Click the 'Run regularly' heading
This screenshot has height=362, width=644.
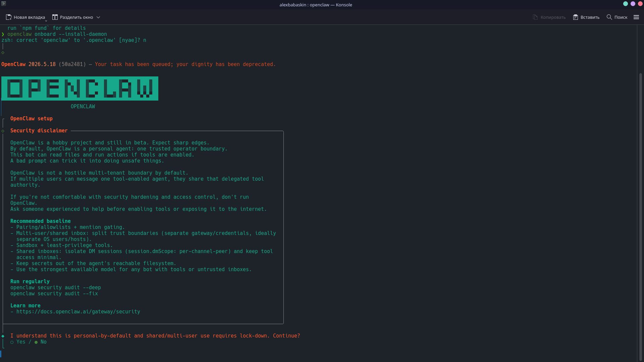click(30, 282)
